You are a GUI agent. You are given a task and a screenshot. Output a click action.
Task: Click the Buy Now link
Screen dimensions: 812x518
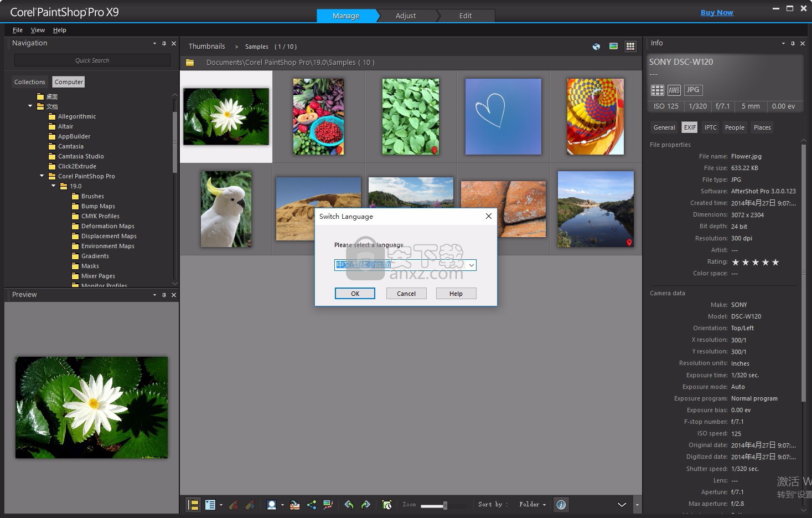[717, 13]
